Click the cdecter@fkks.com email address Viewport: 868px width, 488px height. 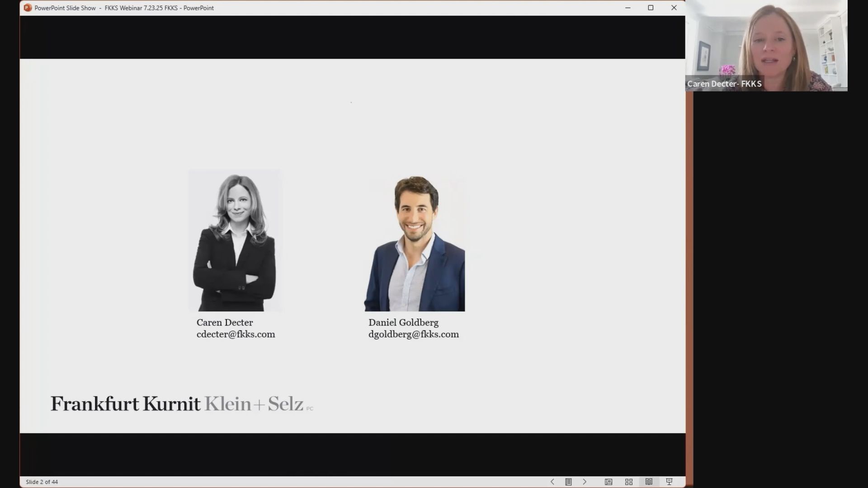[236, 334]
